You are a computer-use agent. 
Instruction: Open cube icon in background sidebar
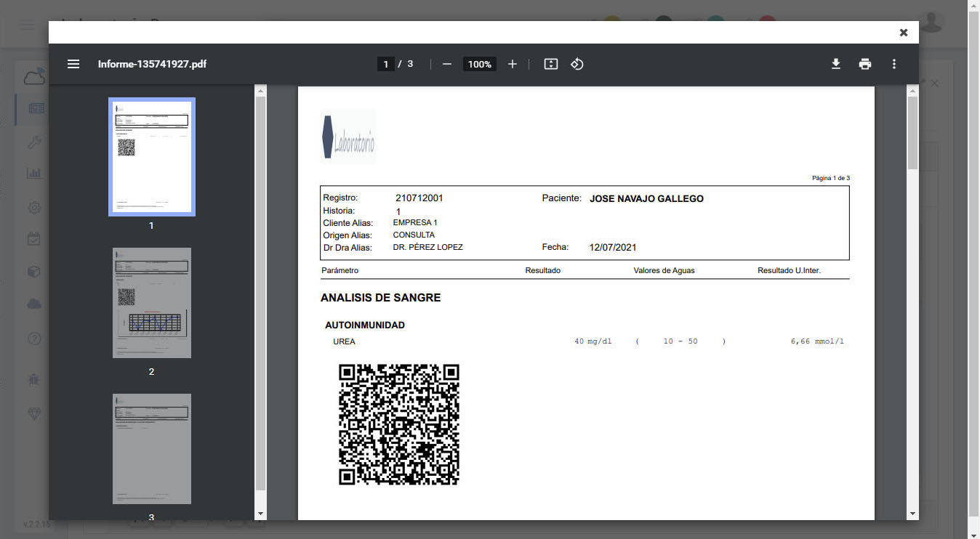[34, 272]
